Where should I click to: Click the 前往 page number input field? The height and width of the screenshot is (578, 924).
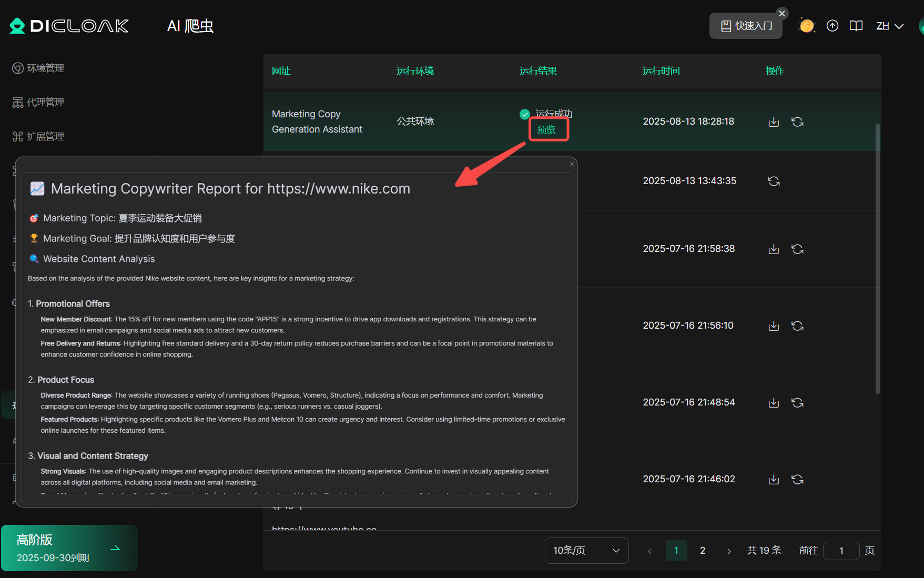(841, 551)
